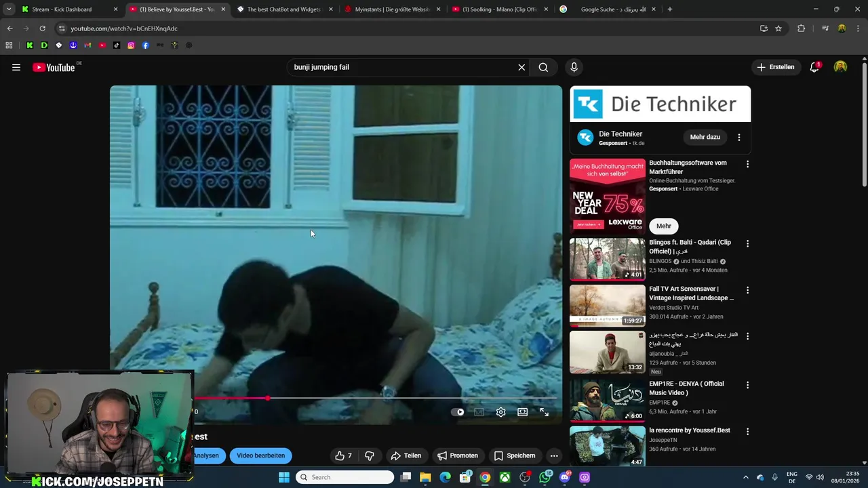
Task: Save video with the Speichern button
Action: pyautogui.click(x=515, y=455)
